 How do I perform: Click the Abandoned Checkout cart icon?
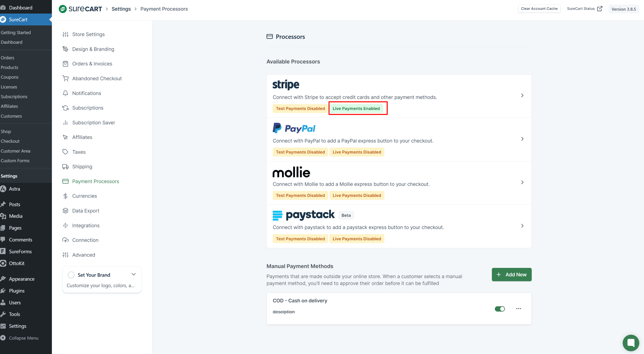click(65, 78)
